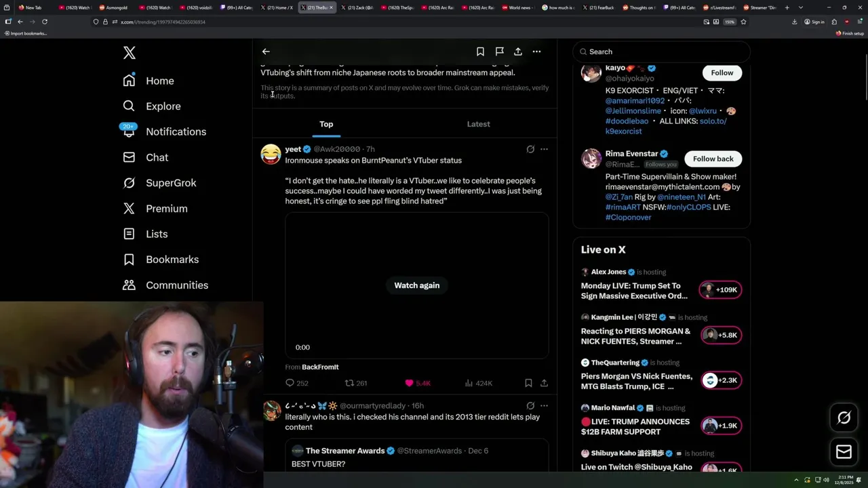Screen dimensions: 868x488
Task: Open the Monday LIVE: Trump Set To Sign broadcast
Action: [634, 291]
